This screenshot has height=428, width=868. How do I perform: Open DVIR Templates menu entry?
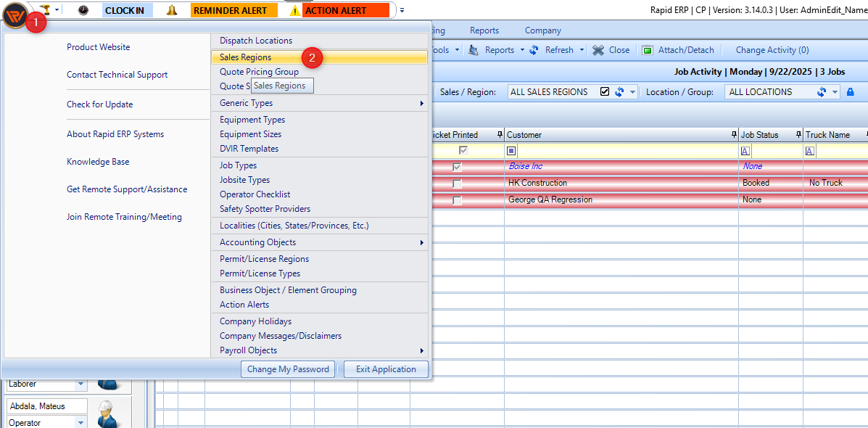click(319, 149)
